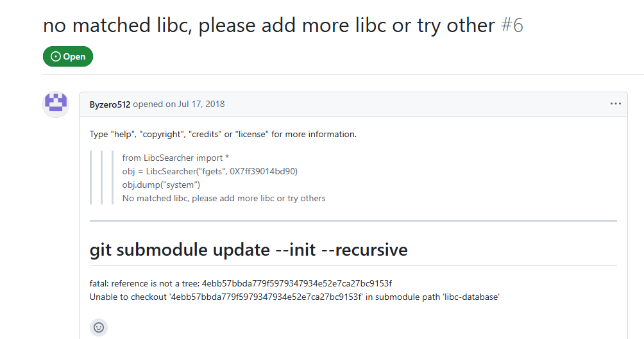This screenshot has height=339, width=644.
Task: Click the 'from LibcSearcher import *' line
Action: point(175,158)
